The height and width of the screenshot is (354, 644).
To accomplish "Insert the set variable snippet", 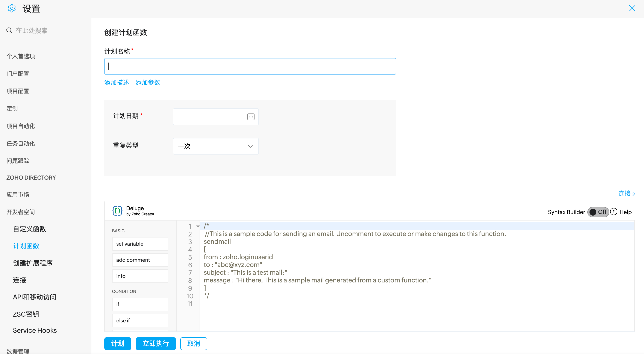I will click(140, 244).
